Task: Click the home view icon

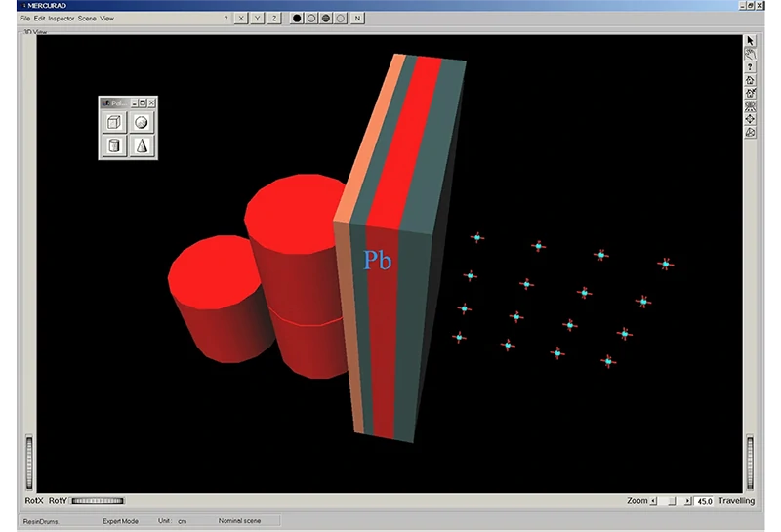Action: pyautogui.click(x=750, y=80)
